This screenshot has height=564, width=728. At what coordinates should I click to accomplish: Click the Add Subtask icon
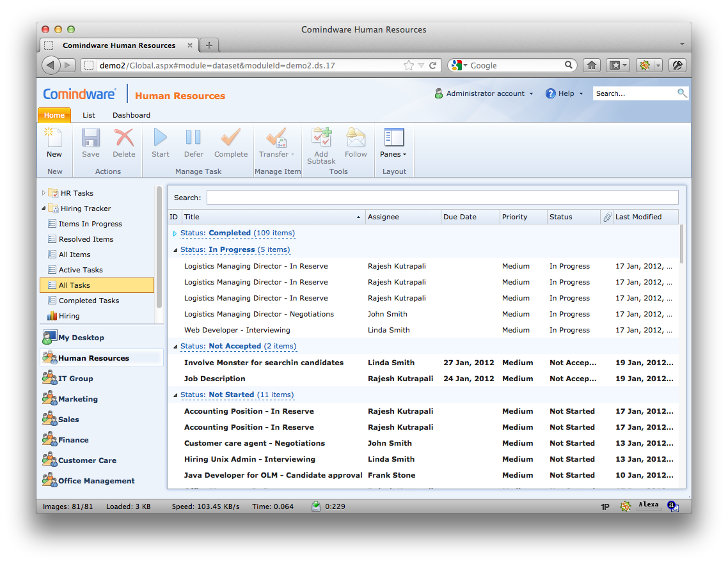click(321, 138)
